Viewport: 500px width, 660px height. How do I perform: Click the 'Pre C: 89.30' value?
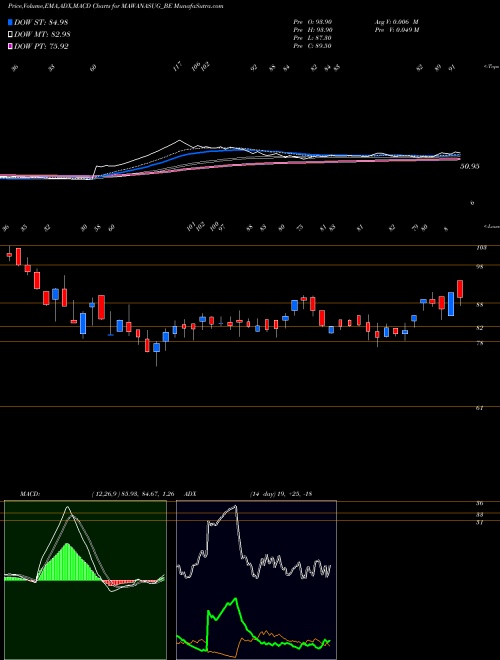coord(313,45)
